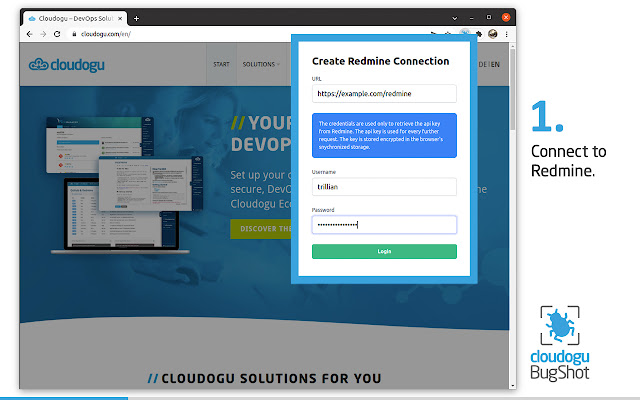The width and height of the screenshot is (640, 400).
Task: Select the Cloudogu – DevOps Solutions tab
Action: click(x=76, y=18)
